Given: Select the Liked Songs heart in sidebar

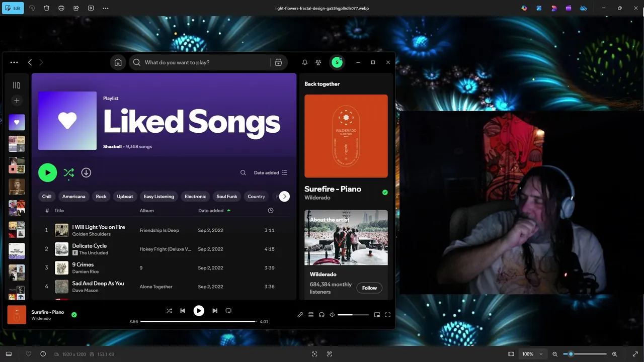Looking at the screenshot, I should pyautogui.click(x=17, y=122).
